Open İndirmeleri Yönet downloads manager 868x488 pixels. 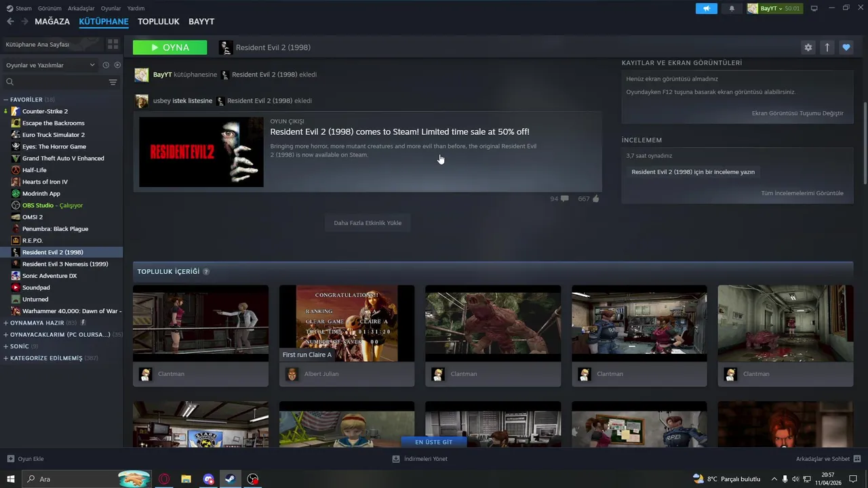420,459
